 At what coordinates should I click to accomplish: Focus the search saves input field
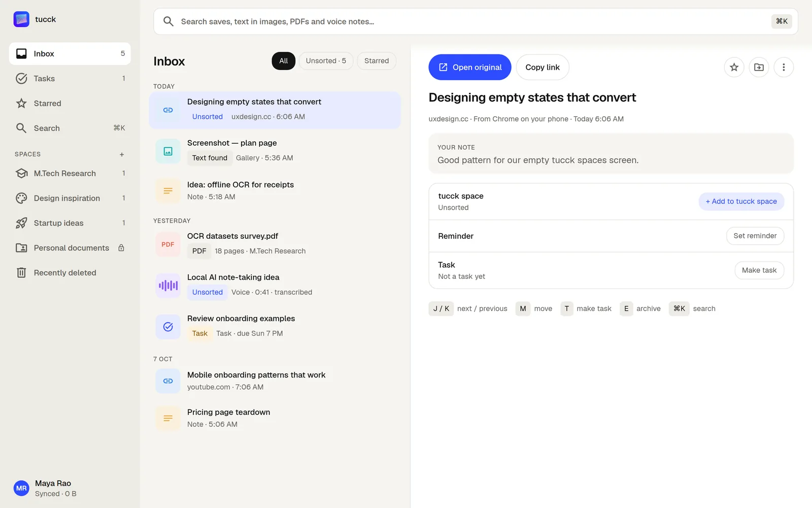click(476, 22)
